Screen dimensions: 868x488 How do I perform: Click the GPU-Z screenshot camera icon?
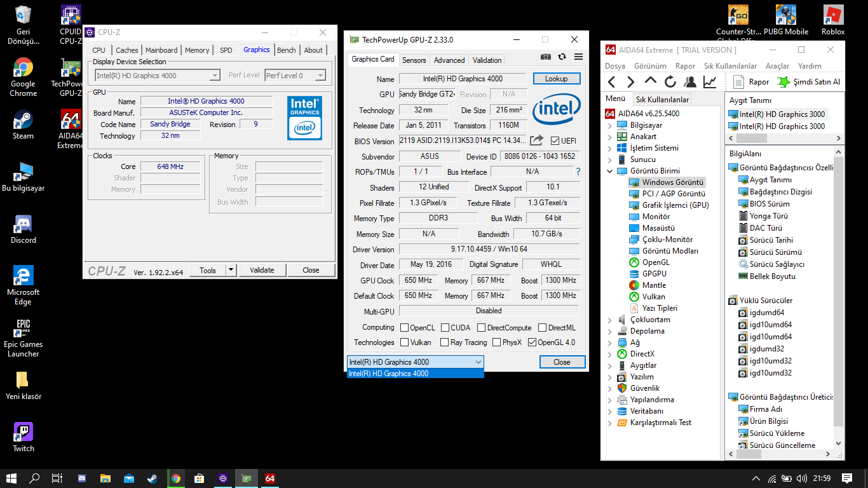tap(545, 57)
